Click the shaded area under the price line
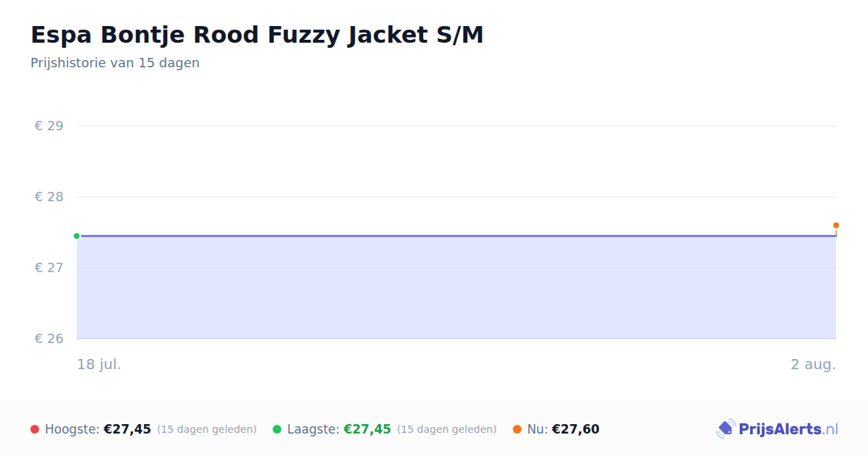This screenshot has width=868, height=456. coord(456,287)
